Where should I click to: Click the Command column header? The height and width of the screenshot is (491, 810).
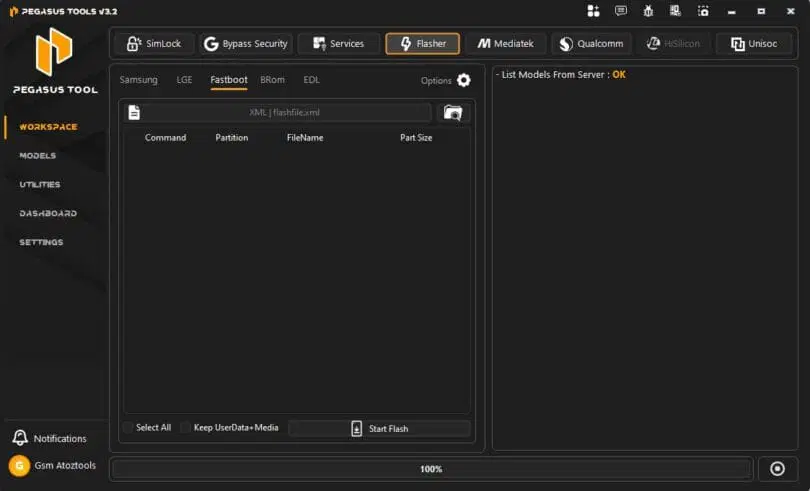point(165,137)
